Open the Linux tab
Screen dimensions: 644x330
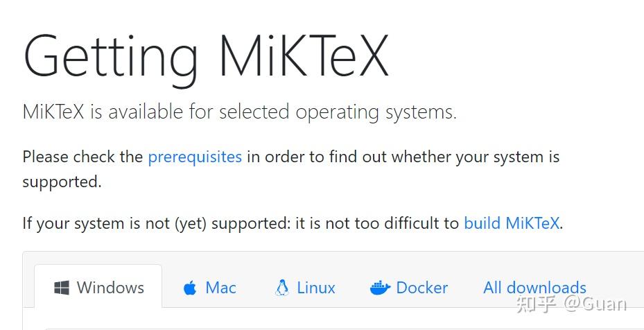click(x=315, y=288)
